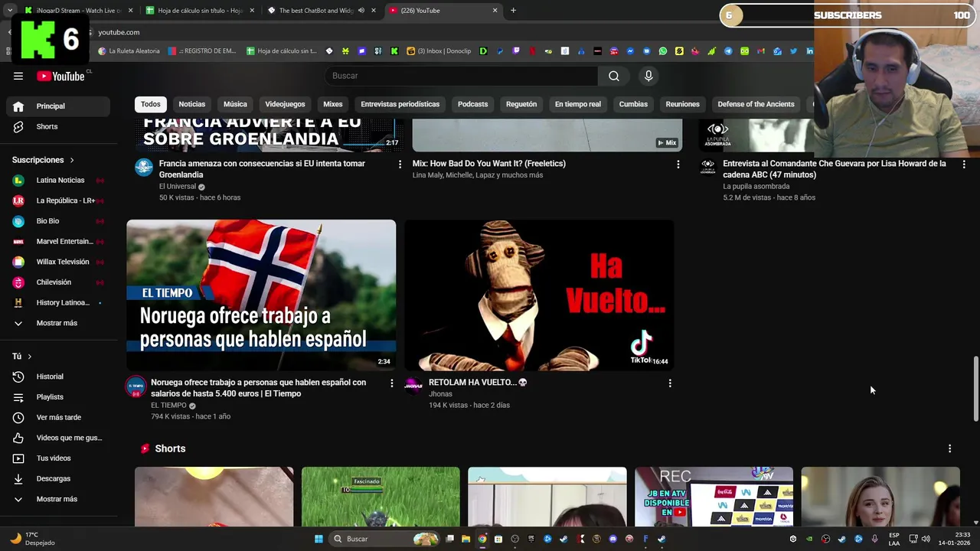Open Francia amenaza con consecuencias title
Viewport: 980px width, 551px height.
coord(262,169)
